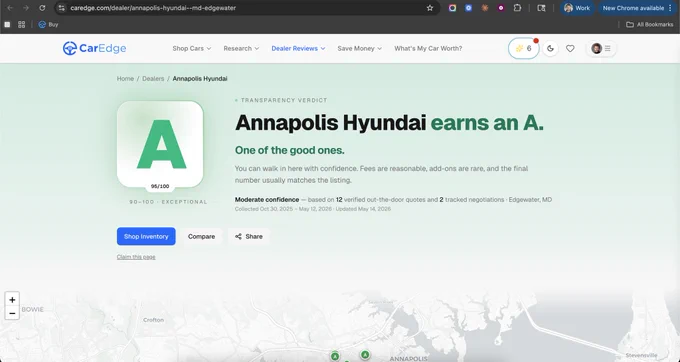This screenshot has width=680, height=362.
Task: Click the One of the good ones heading
Action: (289, 150)
